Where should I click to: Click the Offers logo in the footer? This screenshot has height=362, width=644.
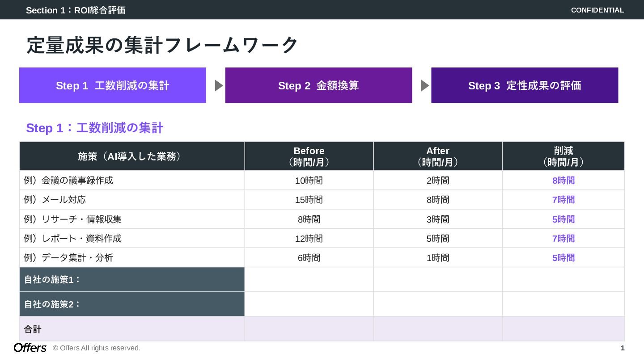click(x=30, y=348)
